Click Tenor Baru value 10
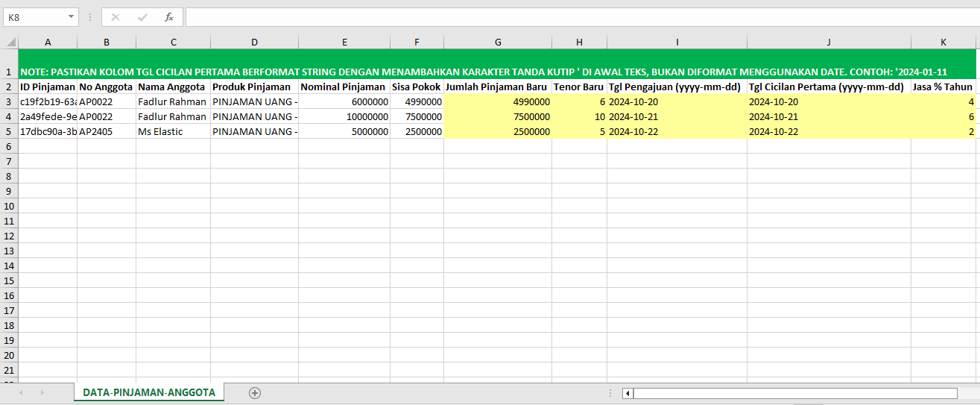Viewport: 980px width, 405px height. point(580,116)
